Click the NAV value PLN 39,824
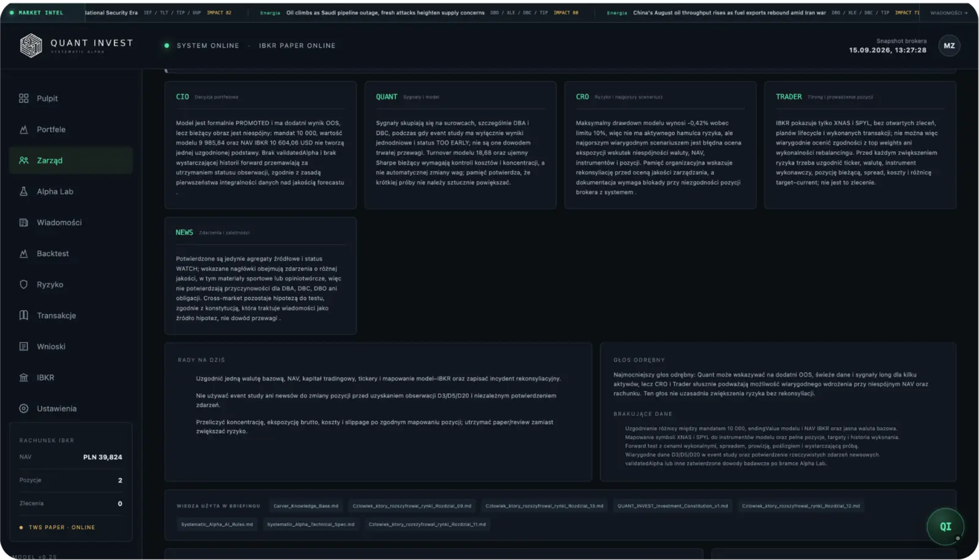Viewport: 979px width, 560px height. click(x=103, y=457)
